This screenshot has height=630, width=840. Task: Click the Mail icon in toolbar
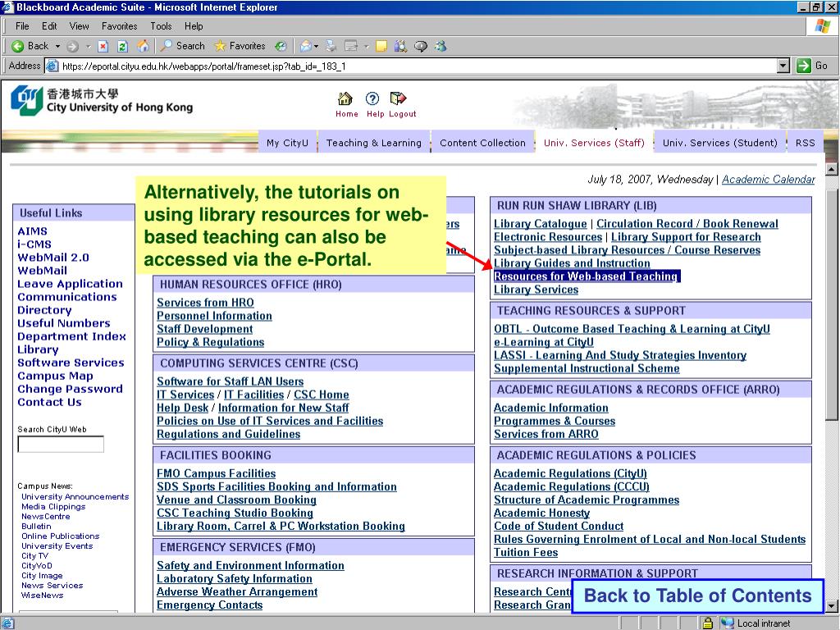pyautogui.click(x=306, y=47)
